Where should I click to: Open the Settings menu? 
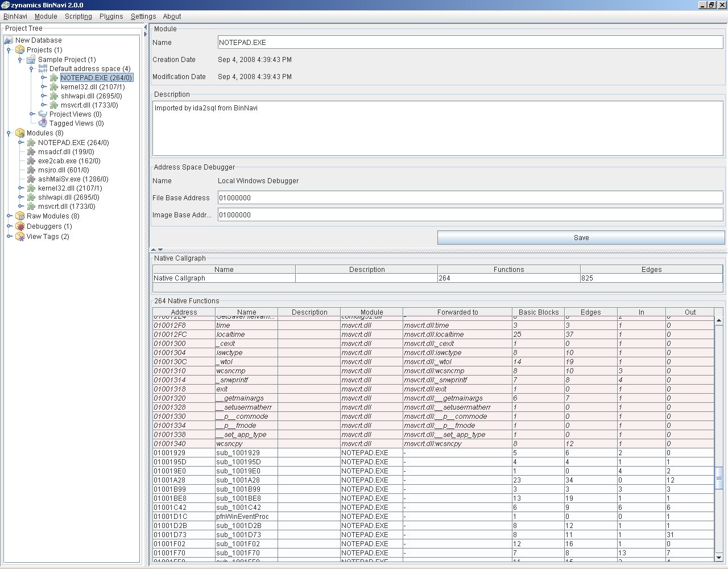tap(143, 17)
